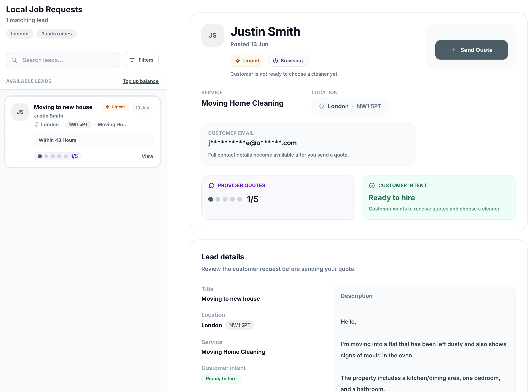This screenshot has width=532, height=392.
Task: Click the Urgent badge under Justin Smith heading
Action: point(247,61)
